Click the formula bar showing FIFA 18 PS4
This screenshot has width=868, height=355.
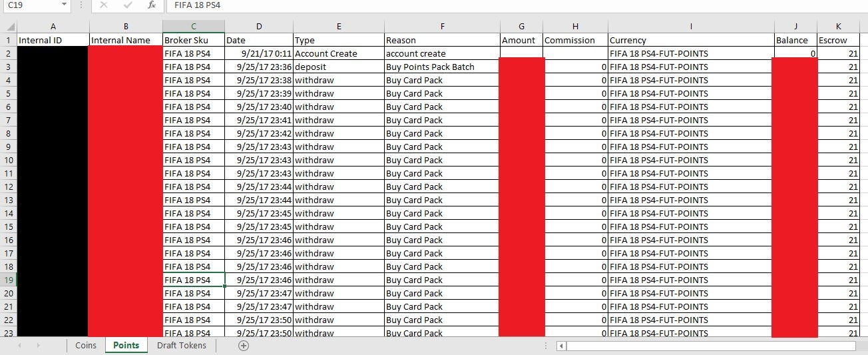516,5
